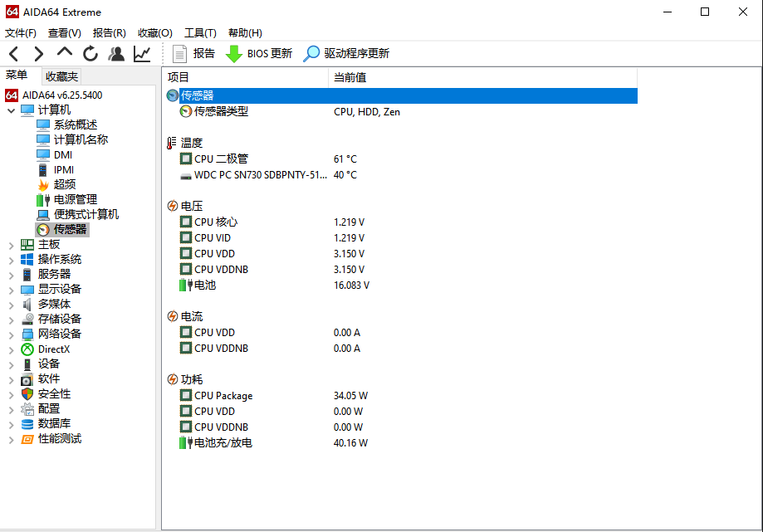This screenshot has height=532, width=763.
Task: Open the 报告(R) menu
Action: (x=109, y=33)
